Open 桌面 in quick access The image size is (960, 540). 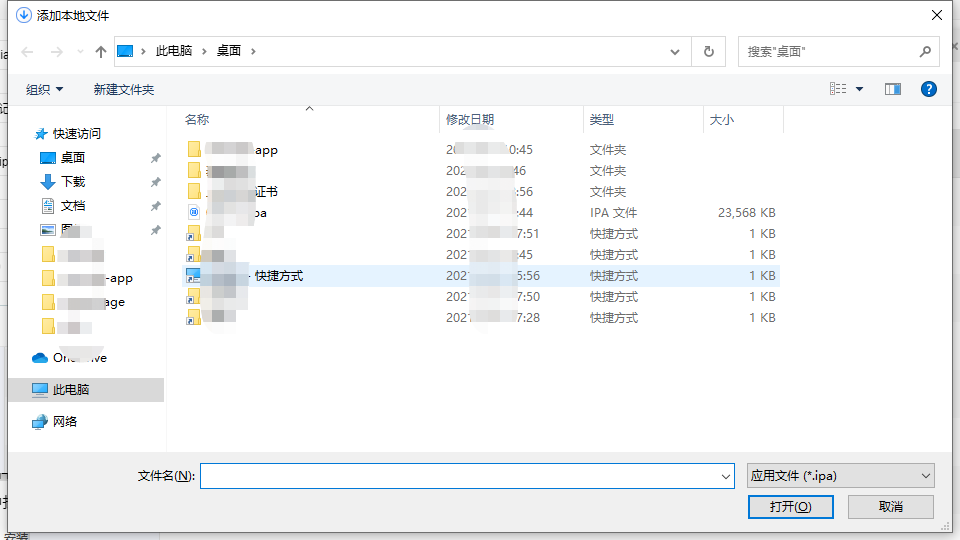(x=72, y=157)
